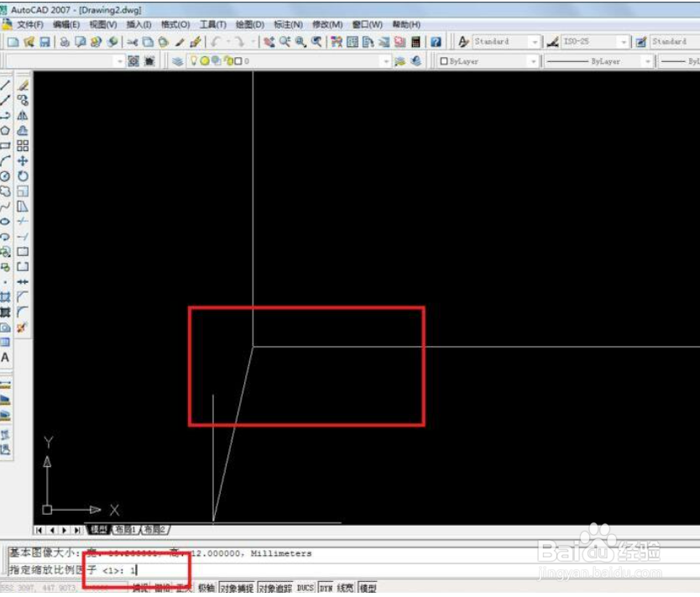
Task: Select the Trim tool
Action: (23, 222)
